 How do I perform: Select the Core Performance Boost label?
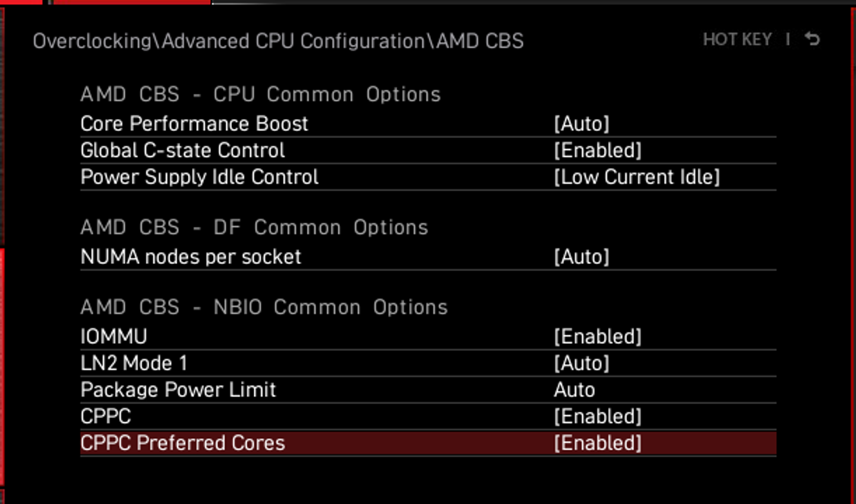[x=194, y=124]
